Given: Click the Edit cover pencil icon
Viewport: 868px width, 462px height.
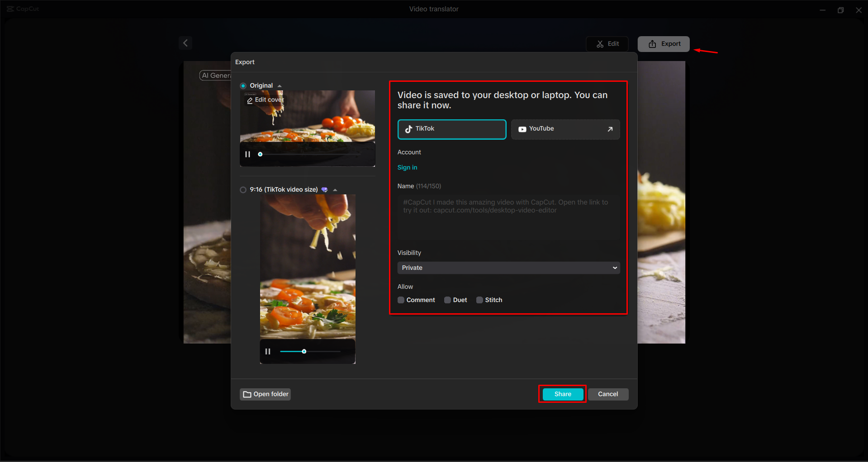Looking at the screenshot, I should [250, 100].
